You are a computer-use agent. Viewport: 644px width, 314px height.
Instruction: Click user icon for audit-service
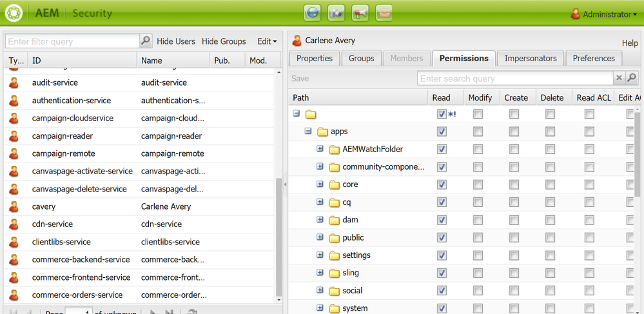[14, 83]
